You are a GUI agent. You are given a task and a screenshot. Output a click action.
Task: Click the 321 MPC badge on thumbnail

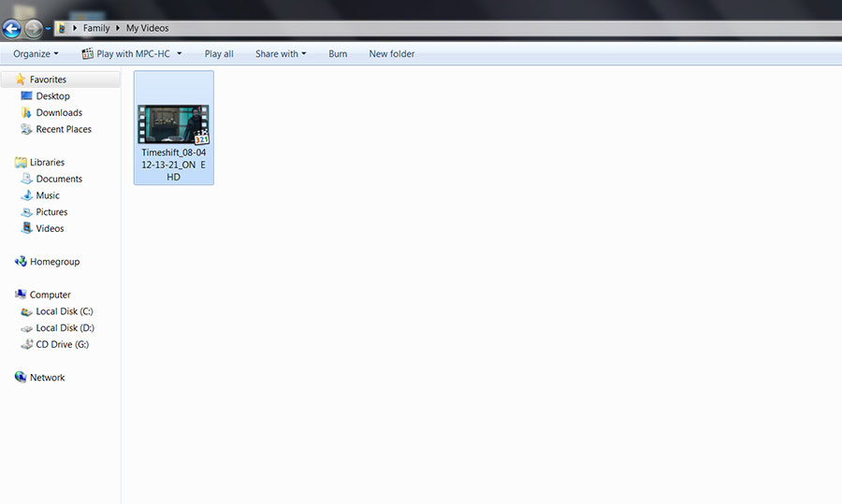click(x=201, y=137)
